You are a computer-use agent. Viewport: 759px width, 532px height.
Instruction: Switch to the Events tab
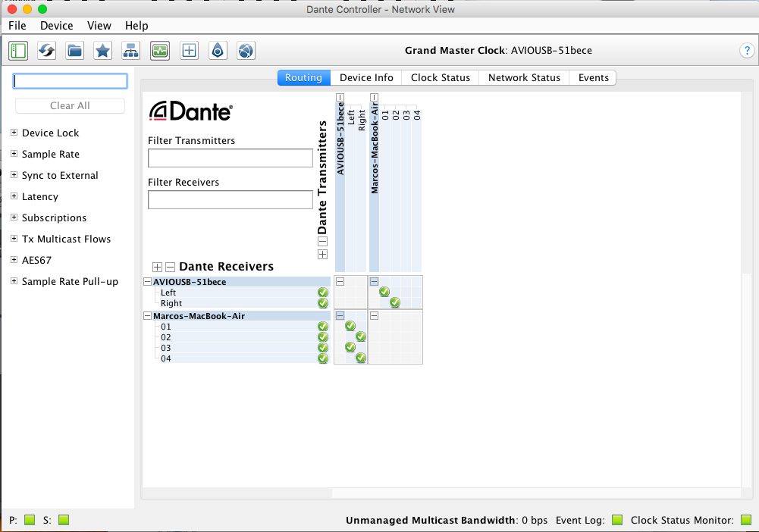pyautogui.click(x=593, y=77)
